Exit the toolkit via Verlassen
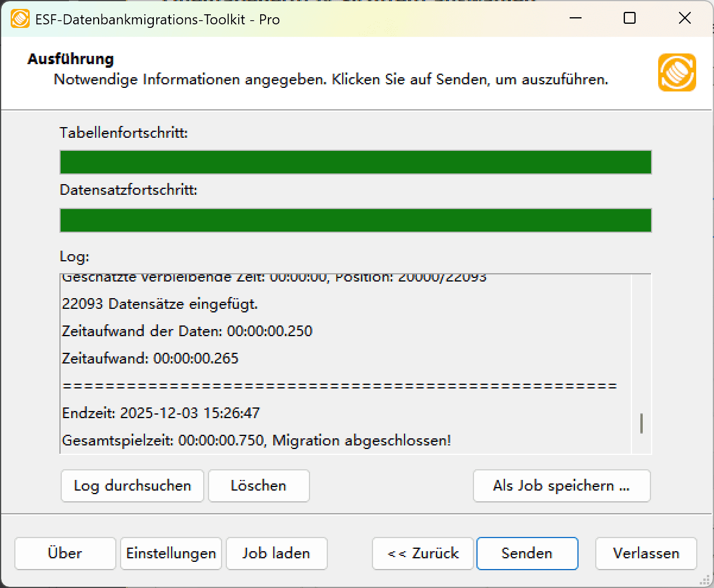 pyautogui.click(x=646, y=553)
